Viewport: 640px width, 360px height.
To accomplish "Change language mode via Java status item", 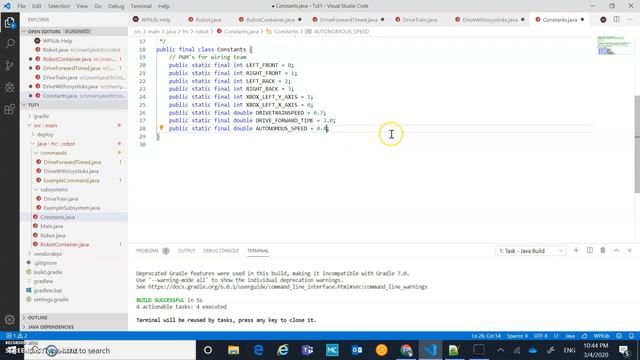I will click(570, 336).
